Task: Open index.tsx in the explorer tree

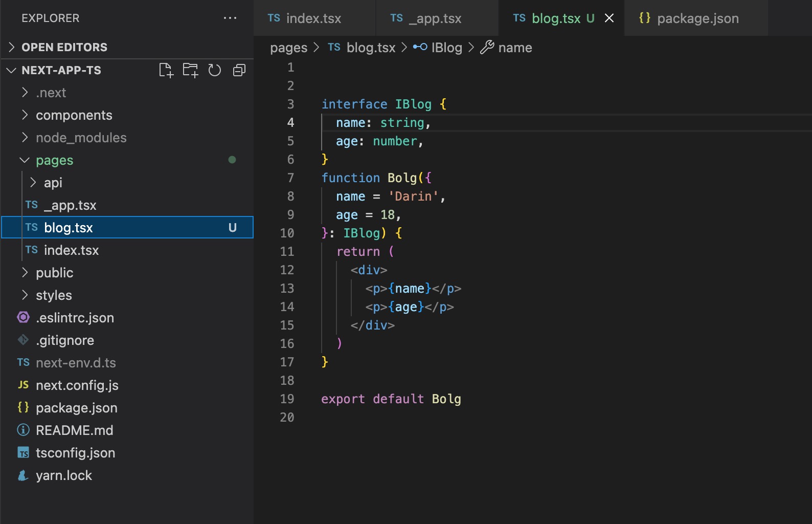Action: [x=127, y=250]
